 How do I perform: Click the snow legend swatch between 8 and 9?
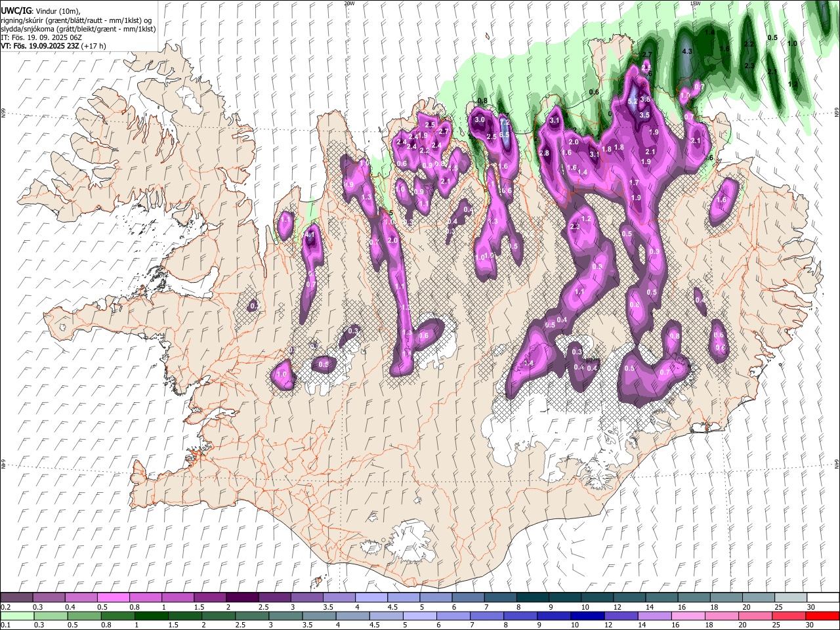pyautogui.click(x=533, y=598)
